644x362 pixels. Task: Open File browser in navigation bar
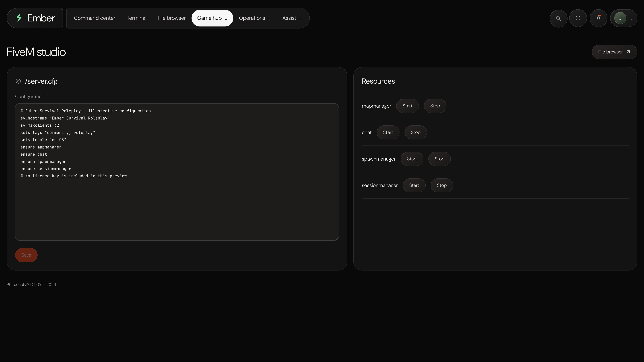pyautogui.click(x=172, y=18)
